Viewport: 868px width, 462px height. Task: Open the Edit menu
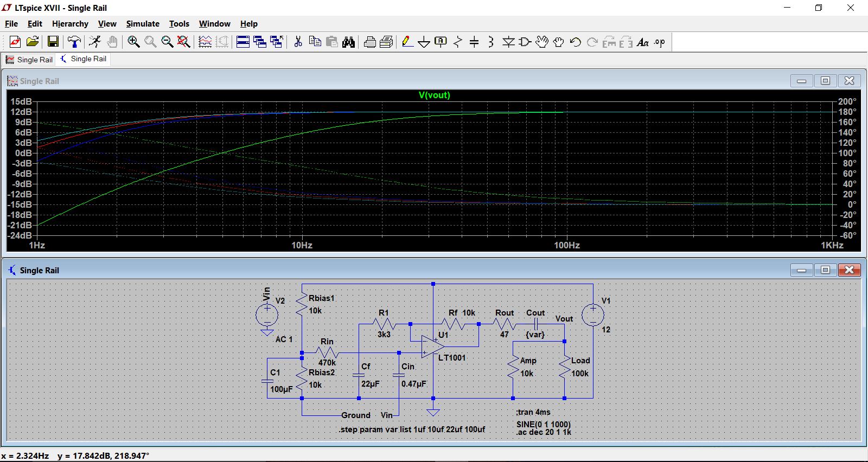[35, 24]
